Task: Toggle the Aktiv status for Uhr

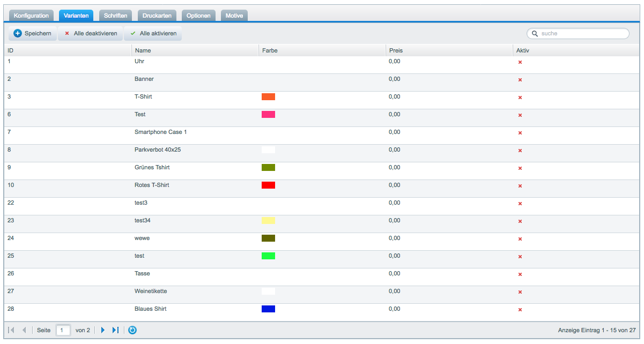Action: (520, 62)
